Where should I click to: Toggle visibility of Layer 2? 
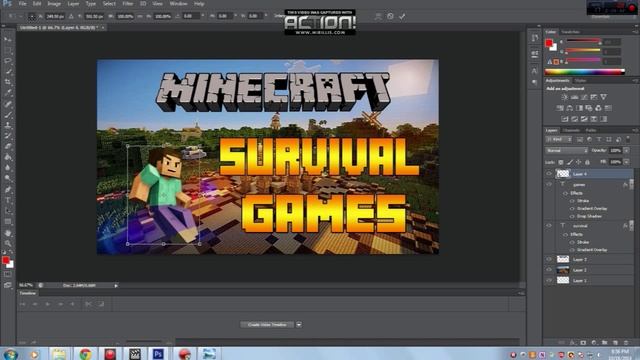[549, 270]
